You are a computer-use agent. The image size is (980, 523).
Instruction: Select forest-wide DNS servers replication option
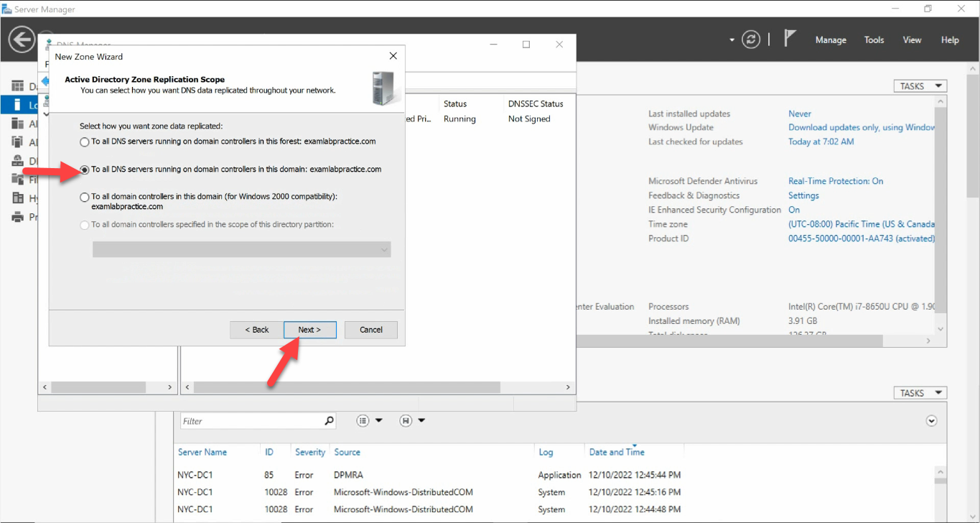[85, 142]
